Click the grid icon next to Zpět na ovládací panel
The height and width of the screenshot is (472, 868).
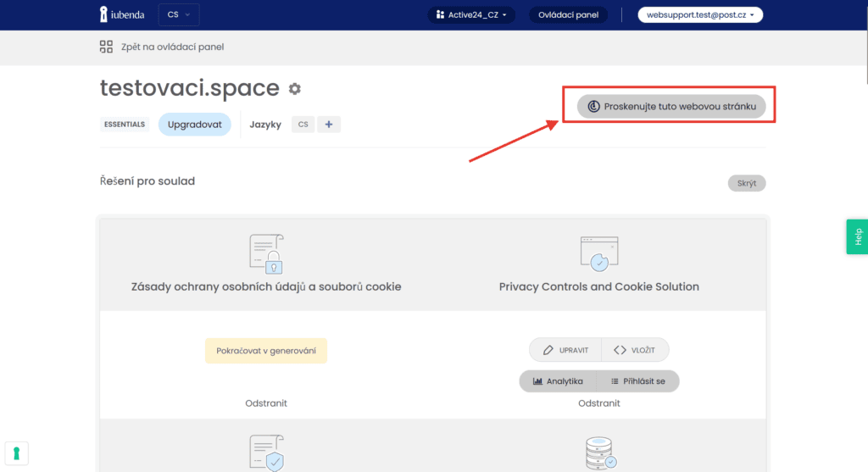click(x=106, y=47)
